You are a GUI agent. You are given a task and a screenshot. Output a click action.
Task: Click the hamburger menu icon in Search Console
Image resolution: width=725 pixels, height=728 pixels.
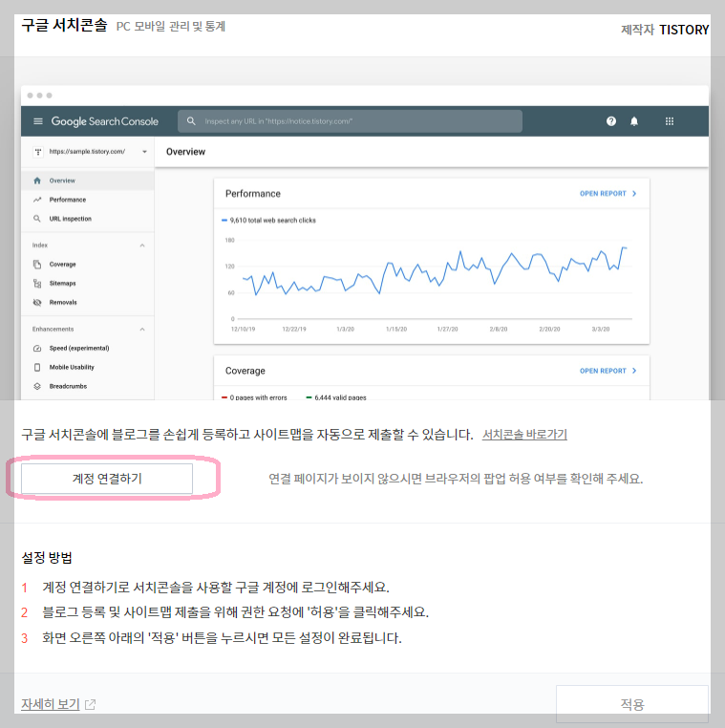click(38, 121)
